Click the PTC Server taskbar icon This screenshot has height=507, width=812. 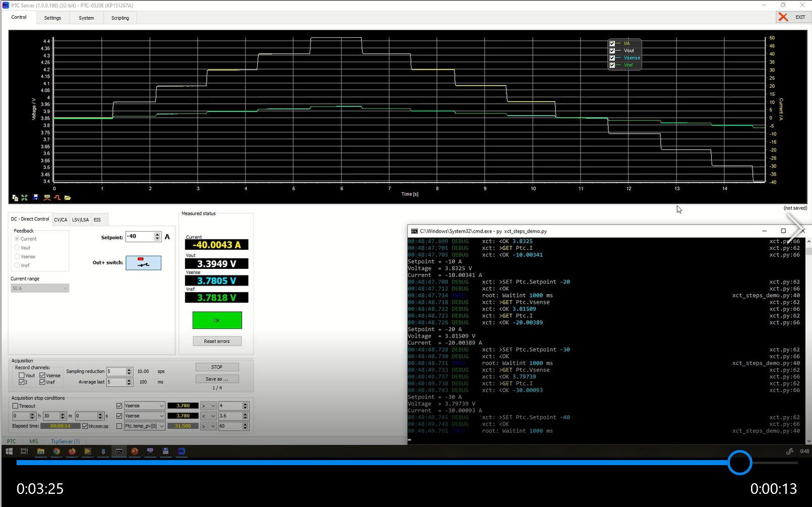(182, 452)
